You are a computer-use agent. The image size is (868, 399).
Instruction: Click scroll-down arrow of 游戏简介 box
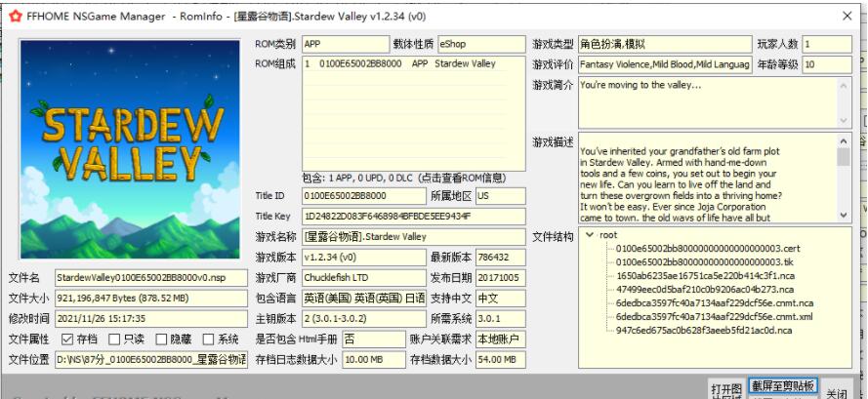tap(845, 121)
